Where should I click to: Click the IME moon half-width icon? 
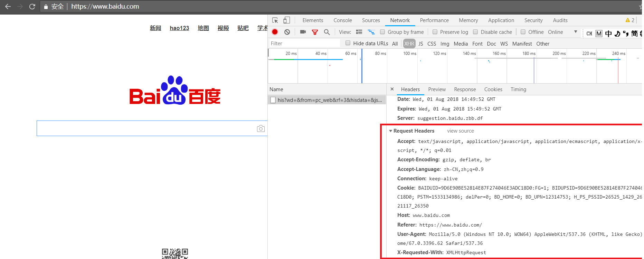[x=617, y=33]
